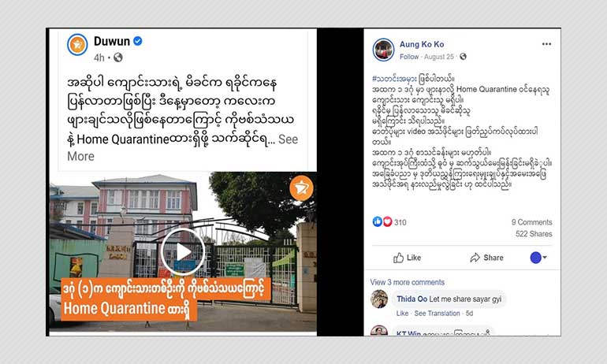This screenshot has width=607, height=364.
Task: Click the blue verified badge beside Duwun
Action: click(137, 41)
